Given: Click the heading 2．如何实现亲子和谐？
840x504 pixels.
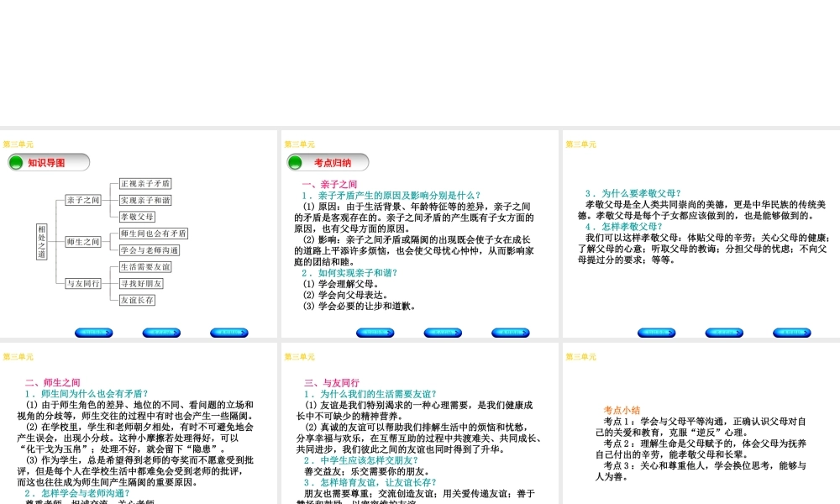Looking at the screenshot, I should point(349,273).
